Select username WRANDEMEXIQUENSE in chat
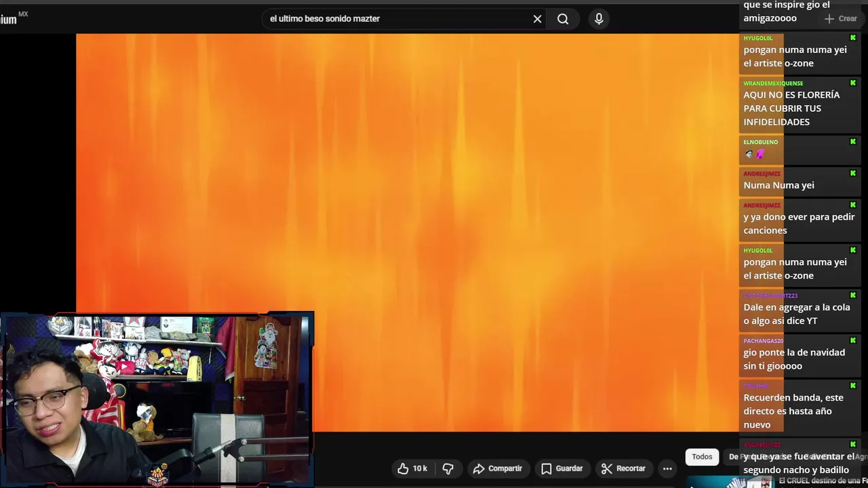The image size is (868, 488). tap(773, 83)
